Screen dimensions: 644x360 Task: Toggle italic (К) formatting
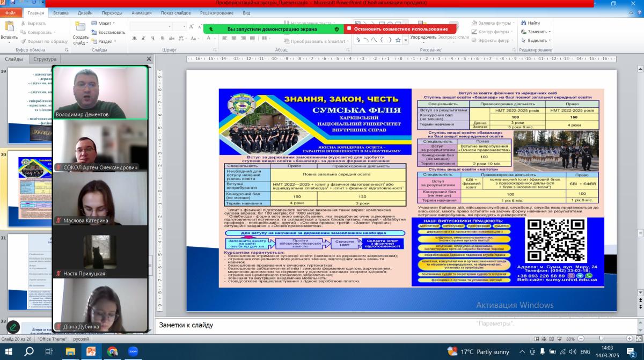[144, 38]
